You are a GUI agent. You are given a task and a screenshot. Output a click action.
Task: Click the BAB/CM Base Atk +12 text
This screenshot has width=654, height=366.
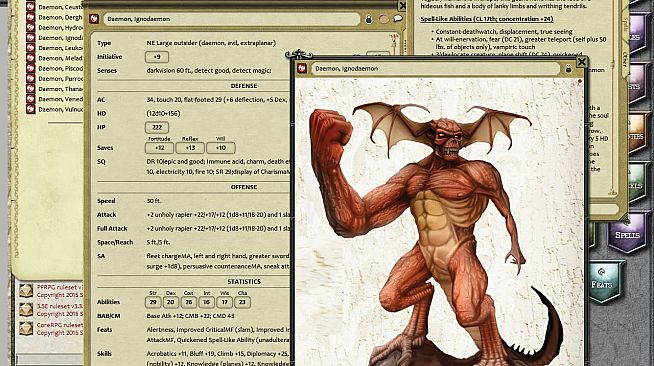190,316
